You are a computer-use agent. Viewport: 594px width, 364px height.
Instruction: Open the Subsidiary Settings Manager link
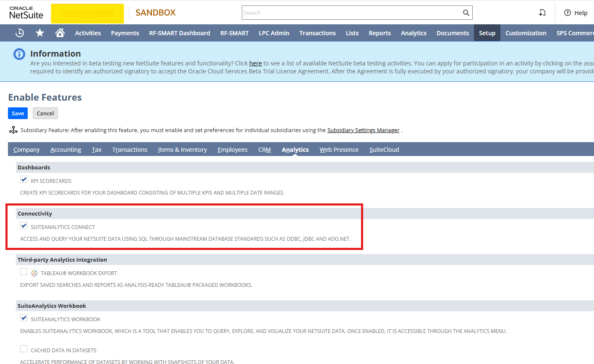363,130
